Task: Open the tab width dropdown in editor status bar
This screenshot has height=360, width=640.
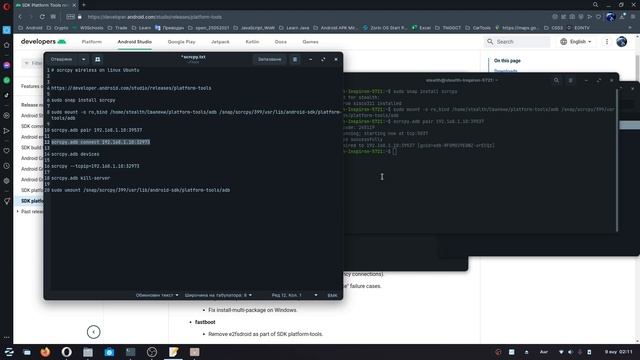Action: click(218, 295)
